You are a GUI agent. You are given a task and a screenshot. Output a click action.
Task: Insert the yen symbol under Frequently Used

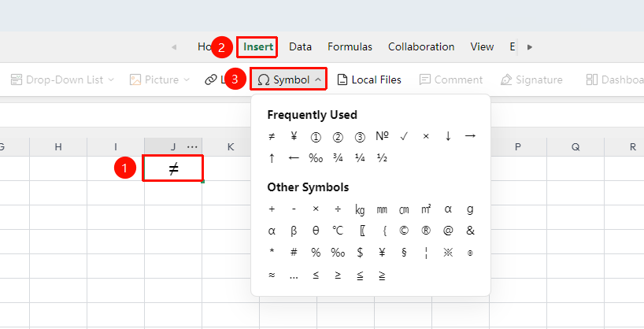pyautogui.click(x=294, y=136)
